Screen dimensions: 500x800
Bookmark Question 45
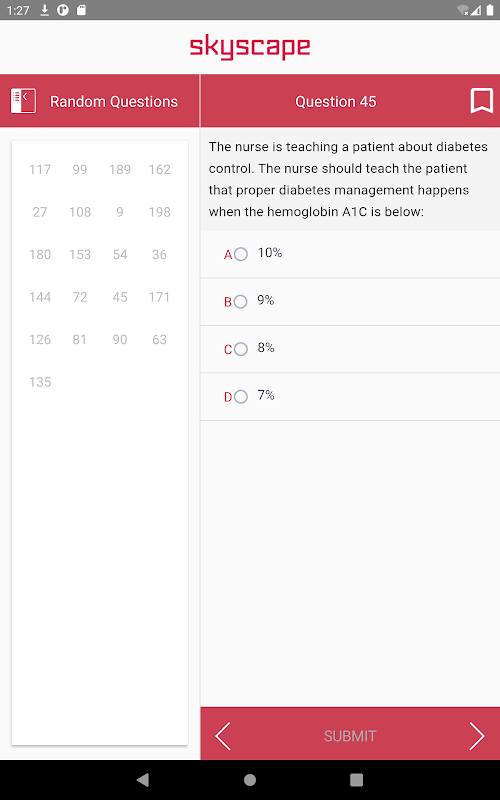[481, 101]
